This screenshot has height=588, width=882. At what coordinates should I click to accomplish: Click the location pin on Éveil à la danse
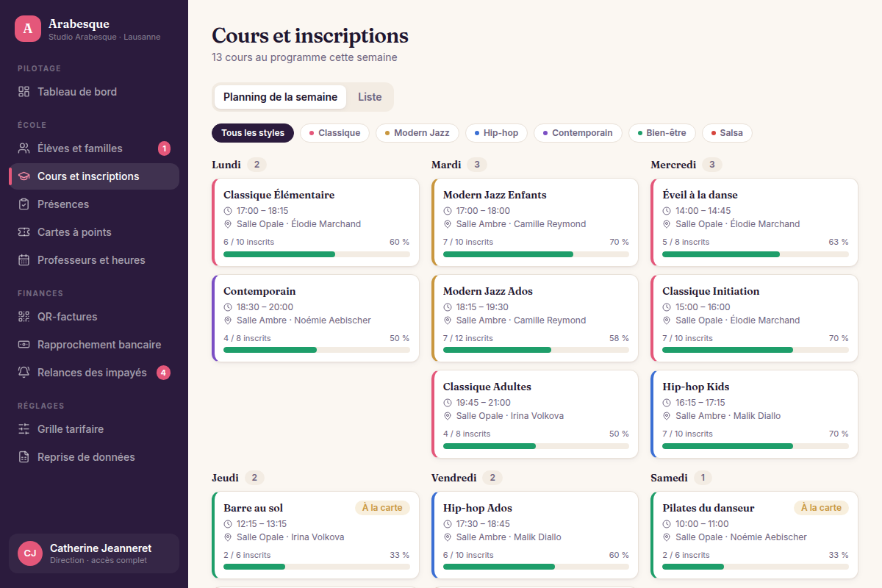point(667,224)
